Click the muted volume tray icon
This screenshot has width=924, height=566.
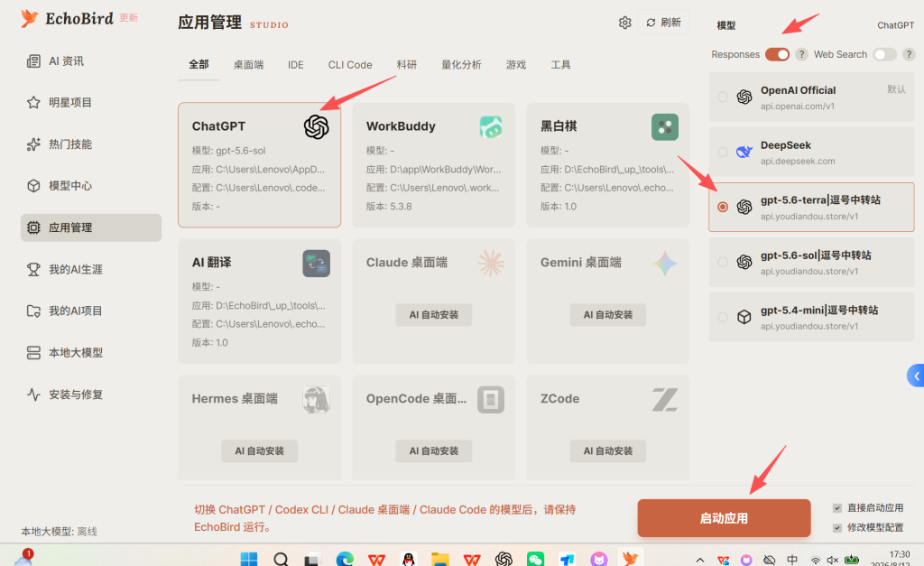pos(832,560)
